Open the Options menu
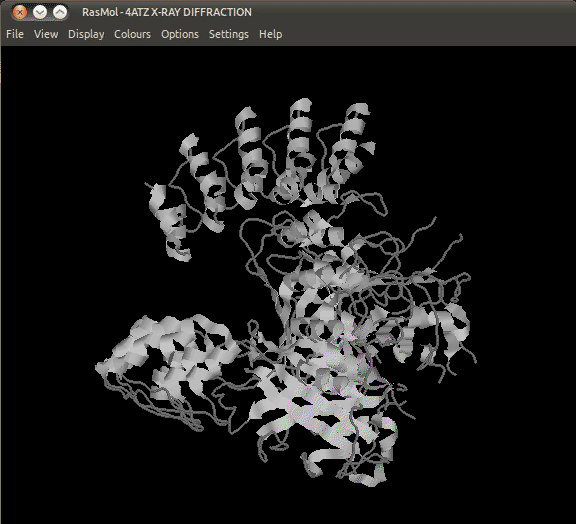Viewport: 576px width, 524px height. [180, 34]
